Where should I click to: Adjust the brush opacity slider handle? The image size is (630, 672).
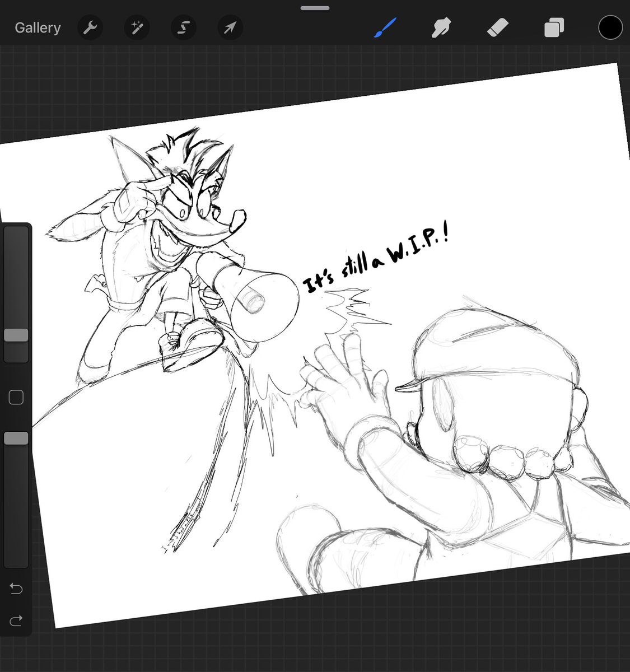[16, 438]
